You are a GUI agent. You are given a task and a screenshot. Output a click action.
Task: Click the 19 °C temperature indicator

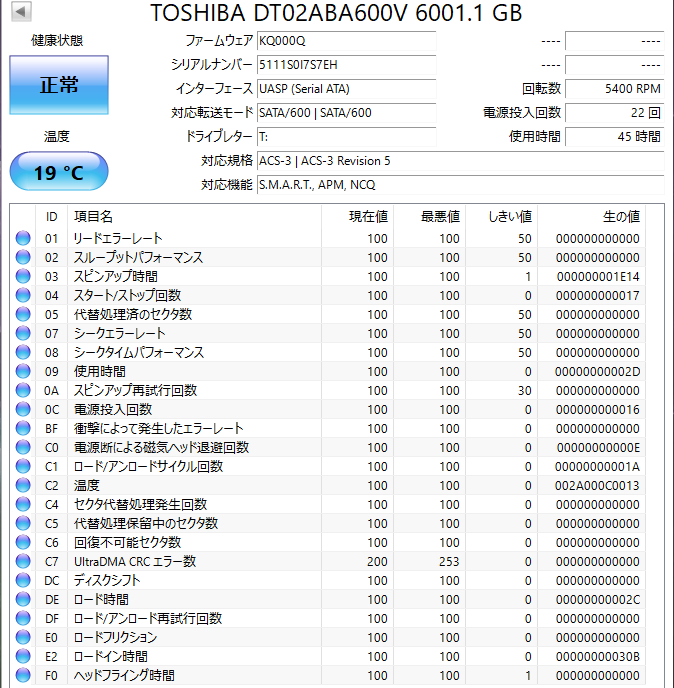click(59, 172)
